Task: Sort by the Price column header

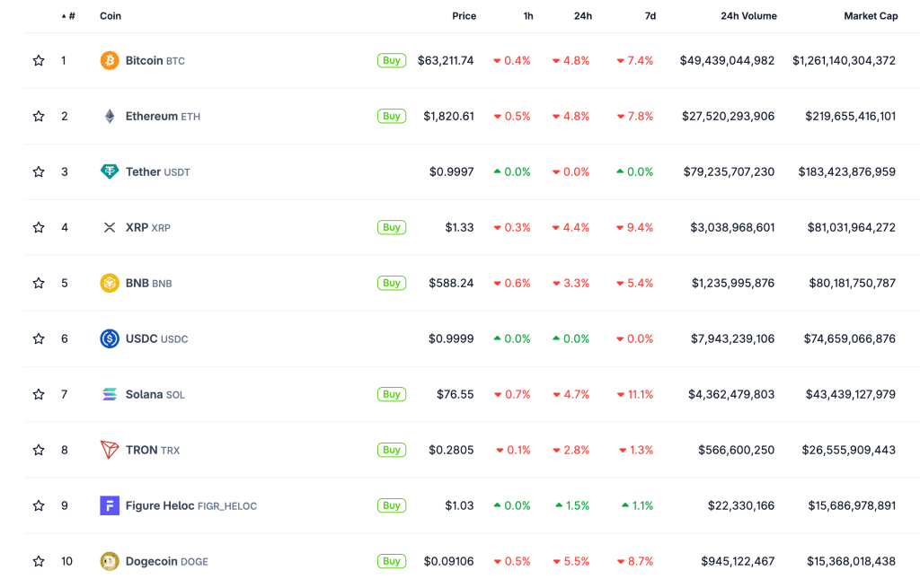Action: tap(464, 16)
